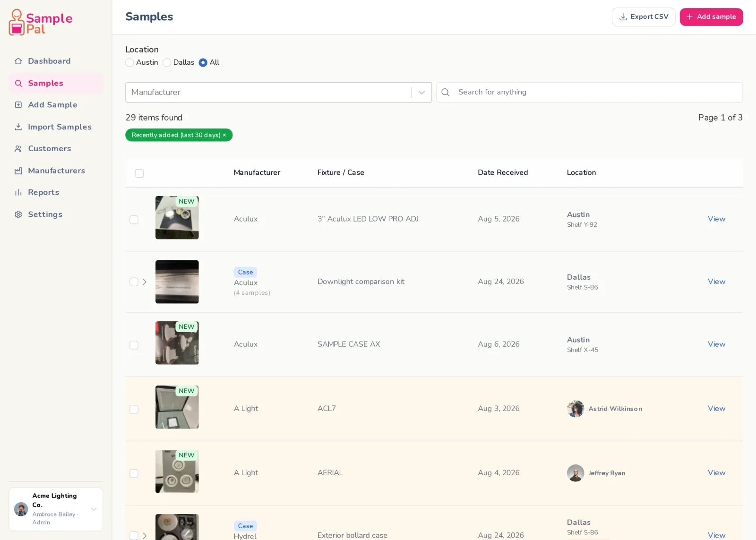The image size is (756, 540).
Task: Click the Add sample button
Action: (711, 17)
